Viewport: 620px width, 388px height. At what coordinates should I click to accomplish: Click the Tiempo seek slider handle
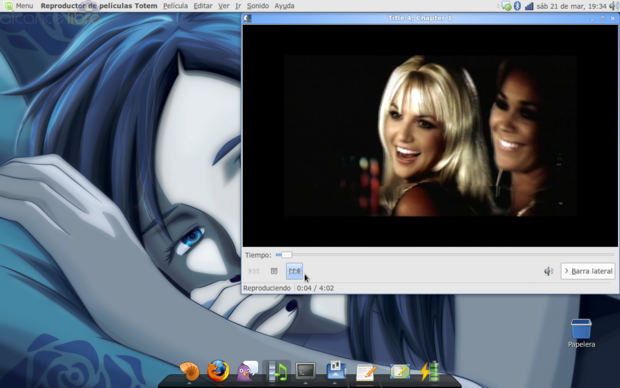(286, 255)
